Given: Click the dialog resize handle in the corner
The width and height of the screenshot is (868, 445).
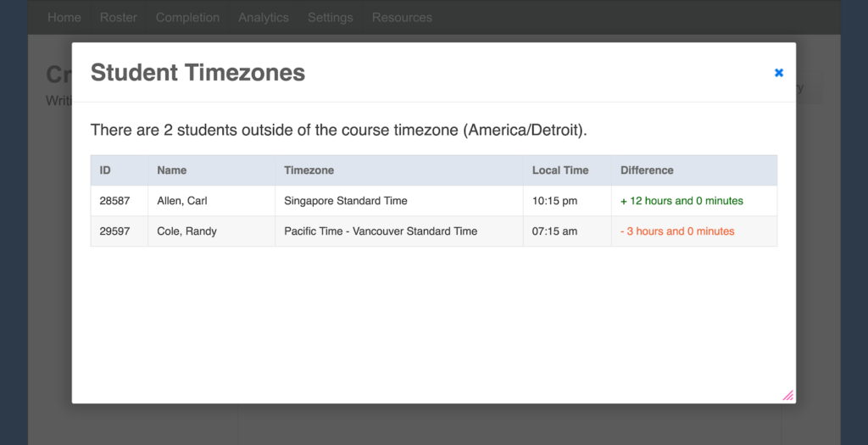Looking at the screenshot, I should coord(787,395).
